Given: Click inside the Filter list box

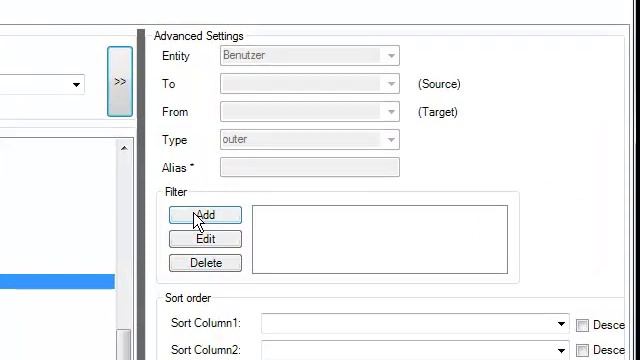Looking at the screenshot, I should tap(380, 240).
